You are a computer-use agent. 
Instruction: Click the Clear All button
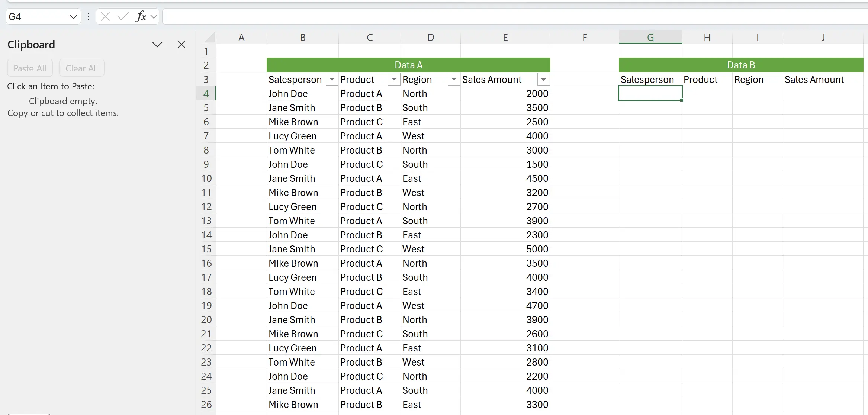(81, 68)
